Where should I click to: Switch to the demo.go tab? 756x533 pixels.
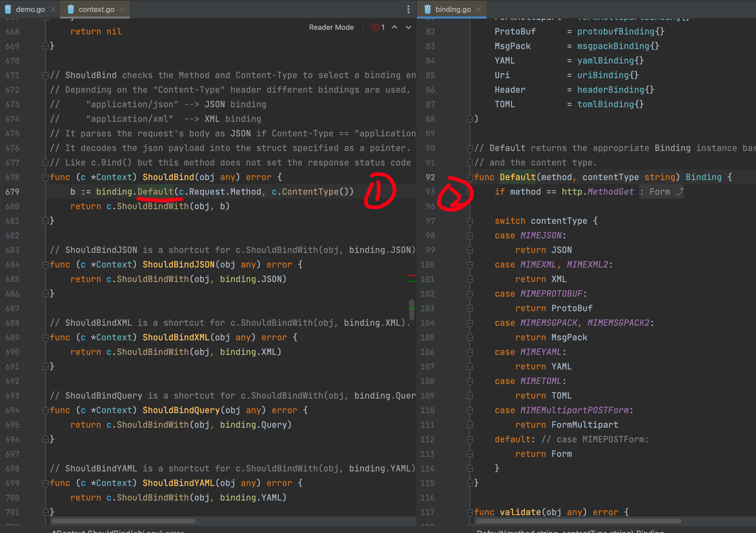click(x=30, y=9)
